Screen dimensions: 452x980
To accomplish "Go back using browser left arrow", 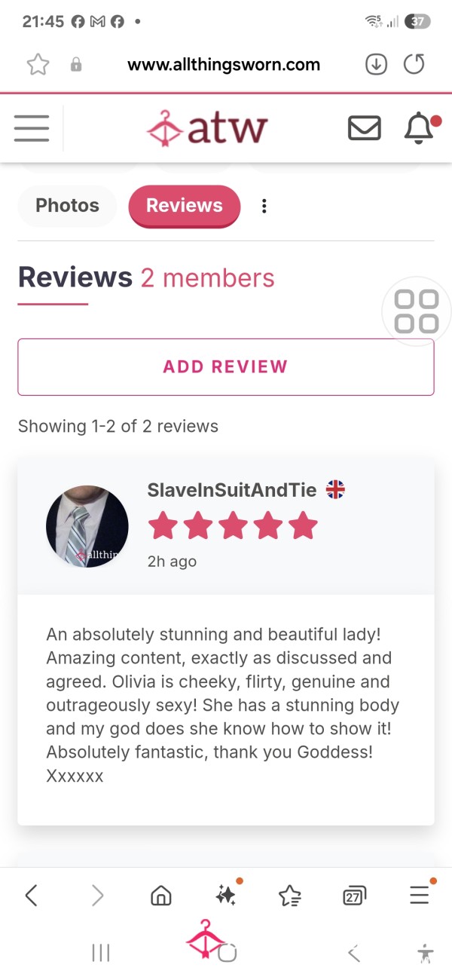I will point(31,895).
